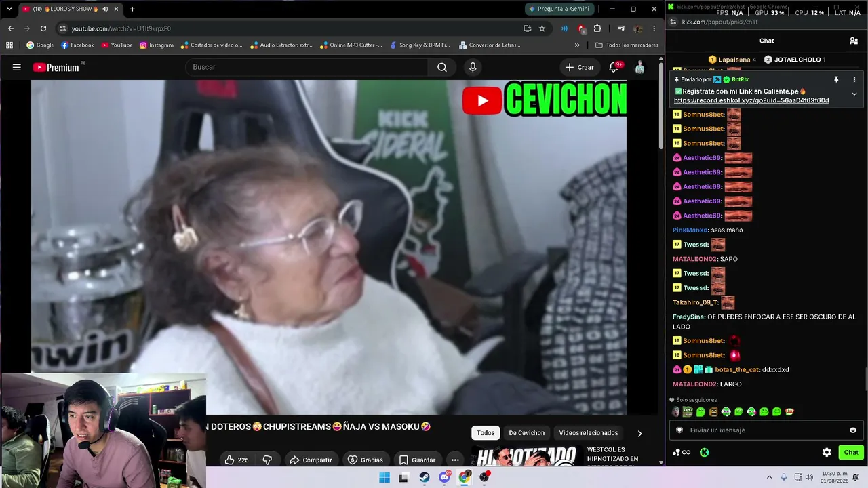Dislike the YouTube video

click(267, 460)
